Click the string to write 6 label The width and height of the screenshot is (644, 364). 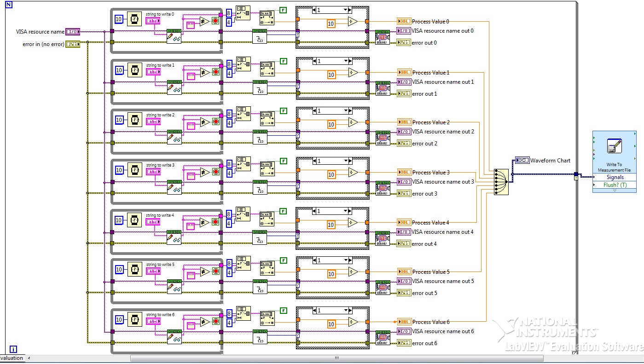click(x=160, y=315)
